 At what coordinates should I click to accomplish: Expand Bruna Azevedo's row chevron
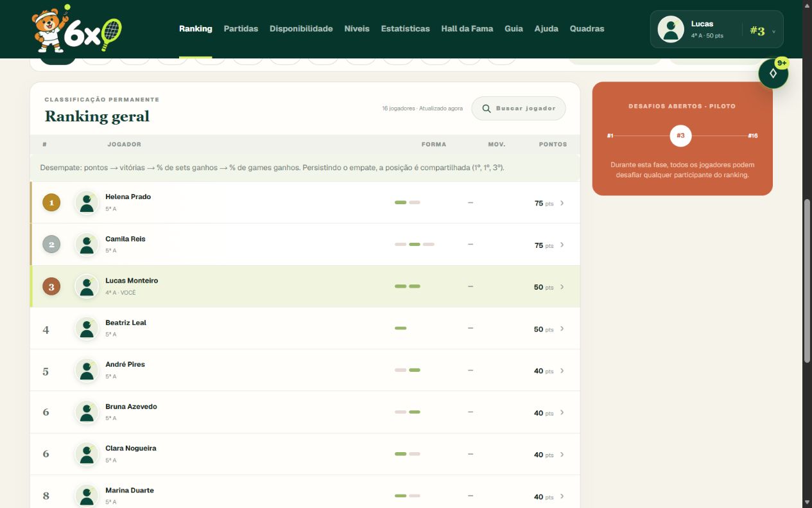562,412
